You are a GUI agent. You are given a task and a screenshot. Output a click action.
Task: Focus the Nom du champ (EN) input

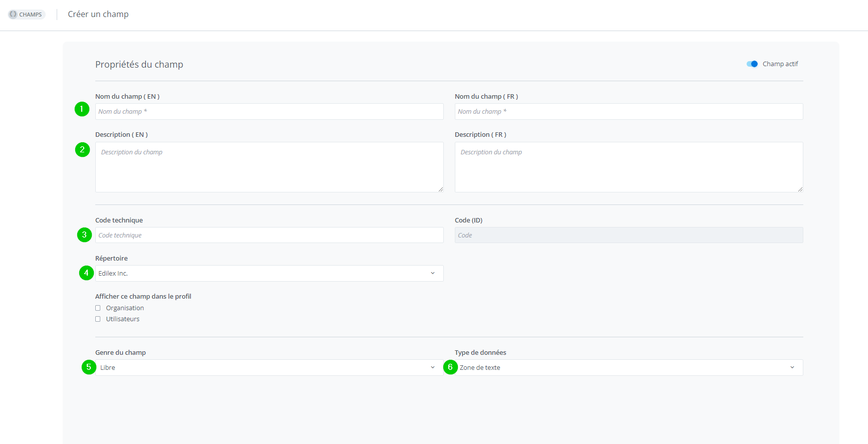269,112
